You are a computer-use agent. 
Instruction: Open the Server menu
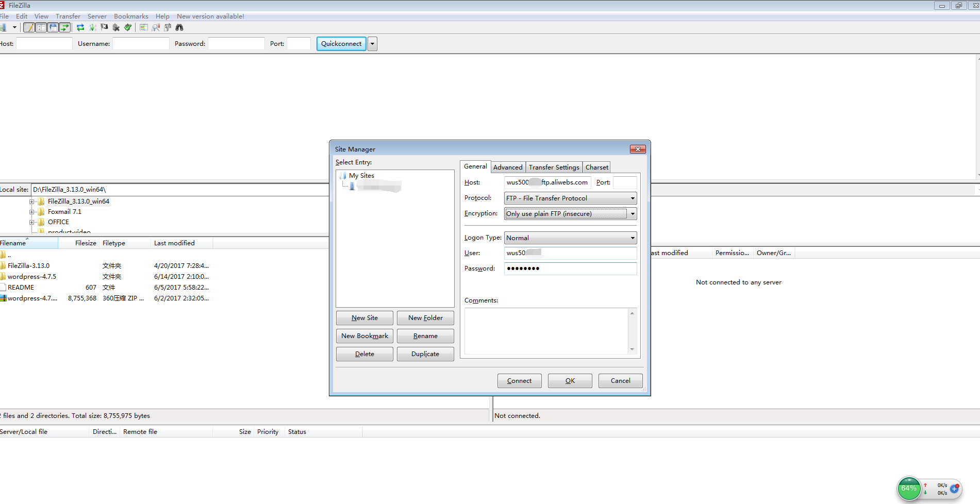pyautogui.click(x=97, y=16)
